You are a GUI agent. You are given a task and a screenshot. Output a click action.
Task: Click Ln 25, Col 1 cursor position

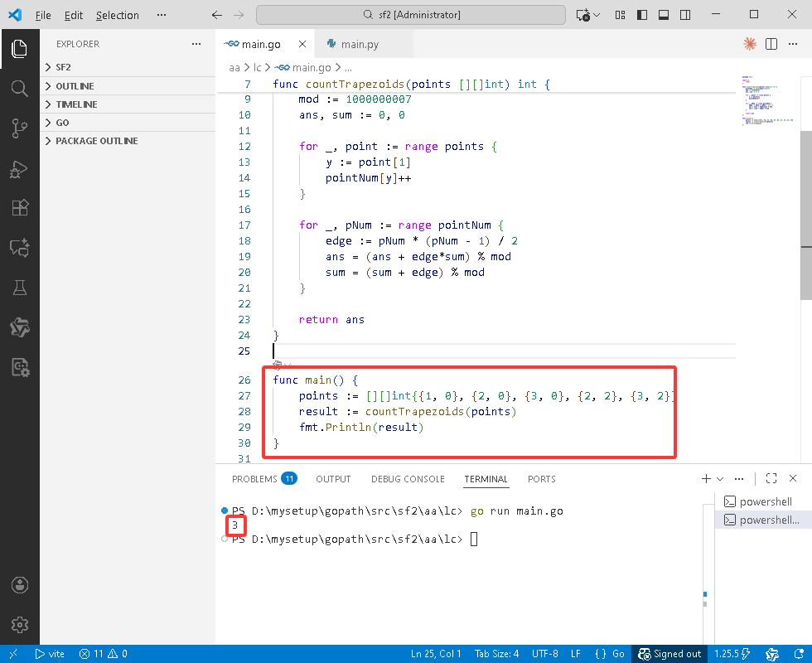[436, 654]
